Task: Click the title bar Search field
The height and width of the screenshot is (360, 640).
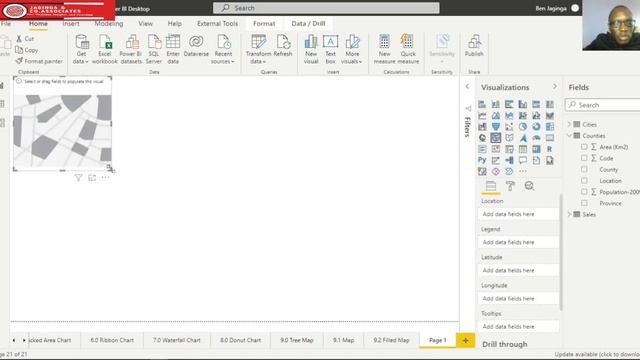Action: [326, 8]
